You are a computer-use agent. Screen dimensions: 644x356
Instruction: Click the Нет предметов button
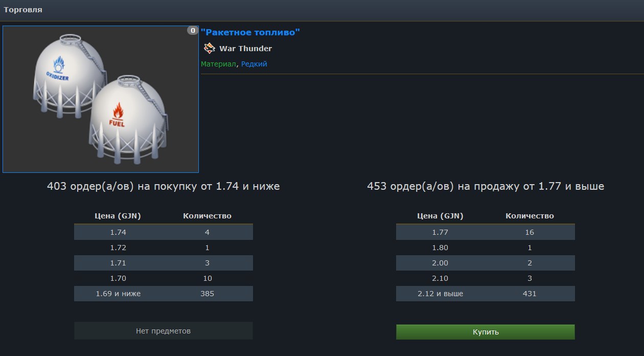(x=163, y=331)
